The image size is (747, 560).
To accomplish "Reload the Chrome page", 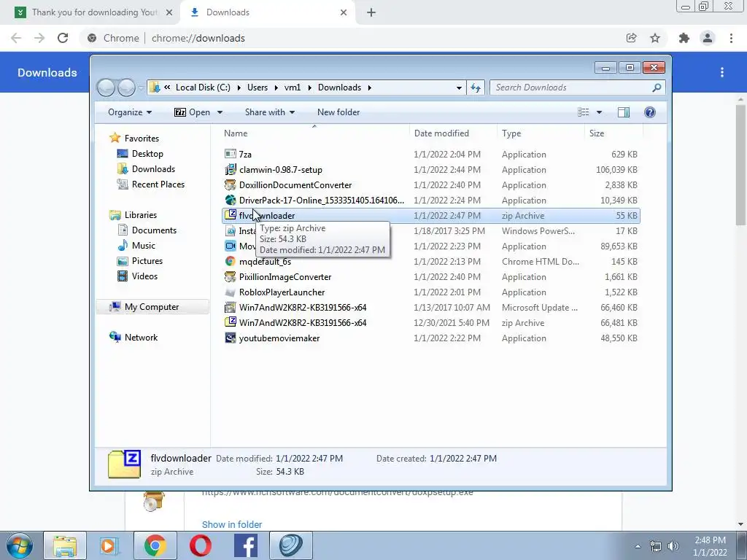I will [x=63, y=38].
